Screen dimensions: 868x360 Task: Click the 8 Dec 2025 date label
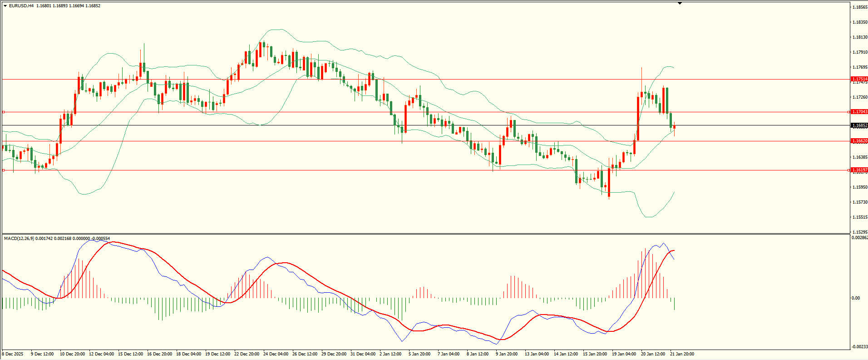tap(13, 354)
